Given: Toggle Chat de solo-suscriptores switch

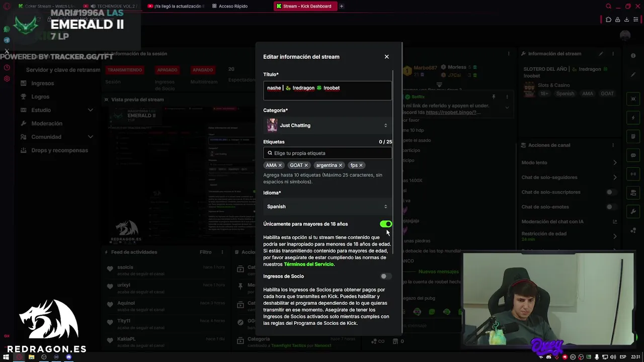Looking at the screenshot, I should point(611,192).
